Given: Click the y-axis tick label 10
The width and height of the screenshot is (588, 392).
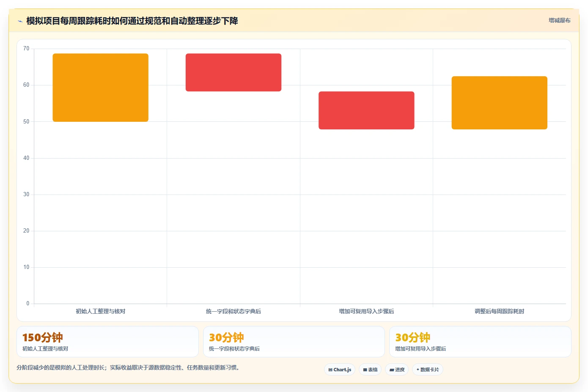Looking at the screenshot, I should tap(26, 267).
